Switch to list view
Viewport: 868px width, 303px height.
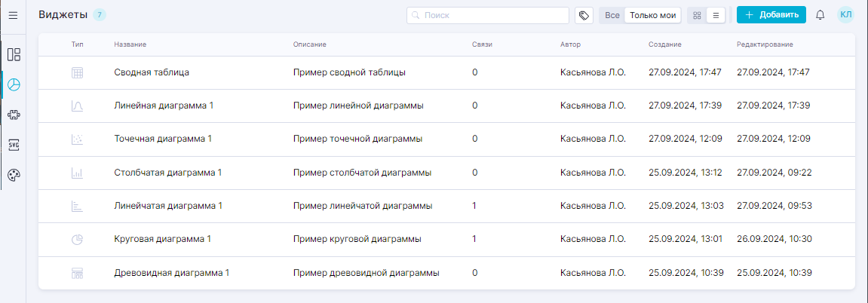(x=716, y=15)
